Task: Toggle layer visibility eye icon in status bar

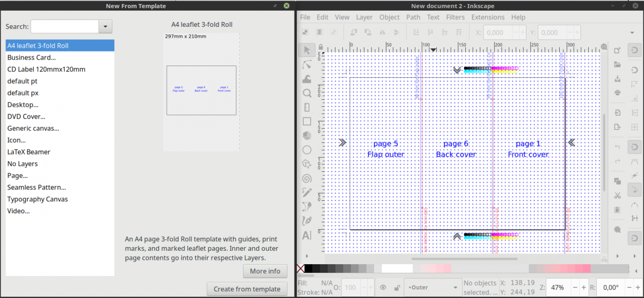Action: click(x=383, y=287)
